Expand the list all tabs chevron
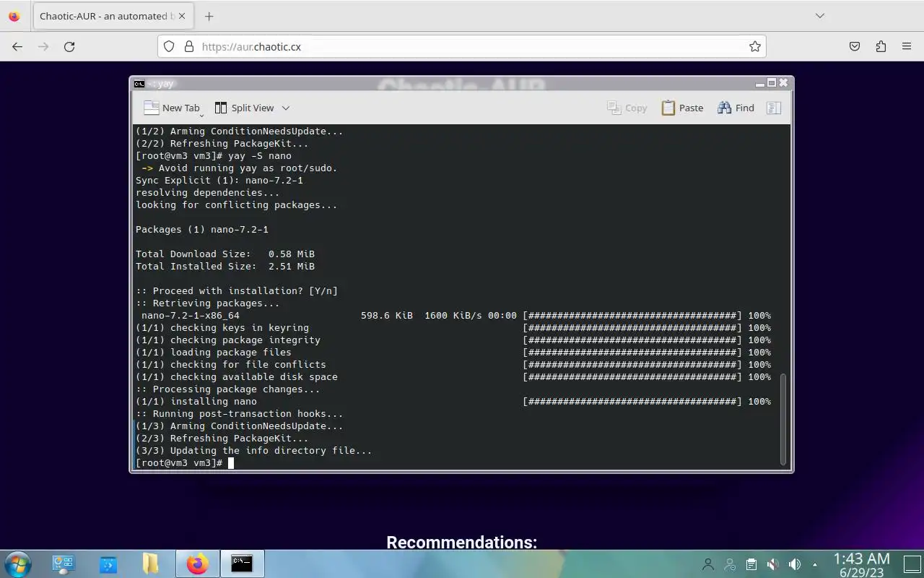This screenshot has width=924, height=578. pos(820,16)
